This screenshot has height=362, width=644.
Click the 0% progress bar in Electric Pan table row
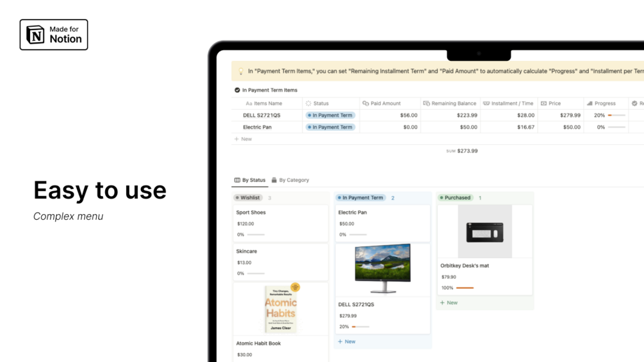point(616,128)
